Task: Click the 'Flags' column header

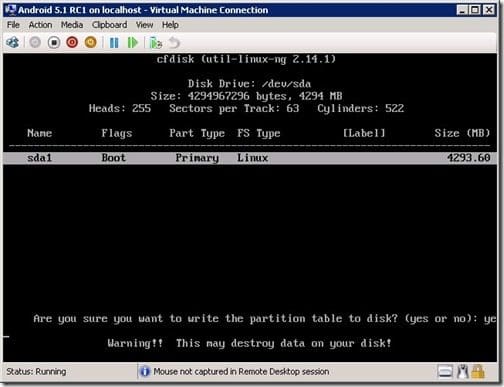Action: click(117, 133)
